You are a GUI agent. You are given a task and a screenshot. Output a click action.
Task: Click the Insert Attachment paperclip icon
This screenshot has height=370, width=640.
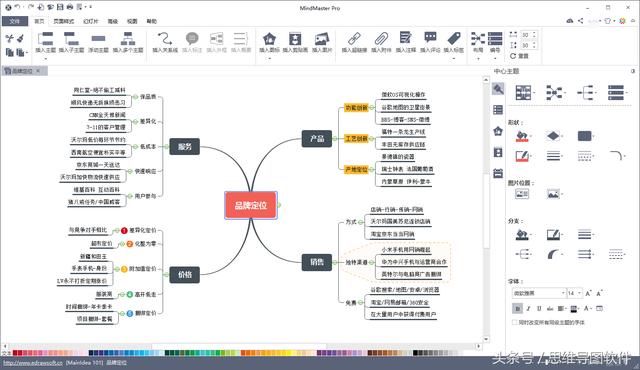(x=381, y=39)
